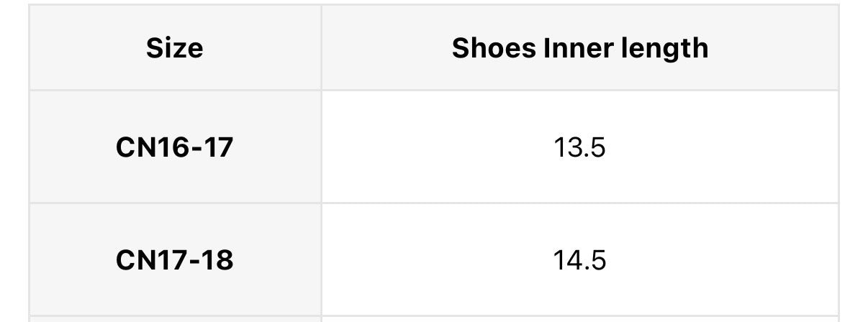Click border line between CN16-17 and CN17-18
The height and width of the screenshot is (322, 868).
[x=174, y=203]
